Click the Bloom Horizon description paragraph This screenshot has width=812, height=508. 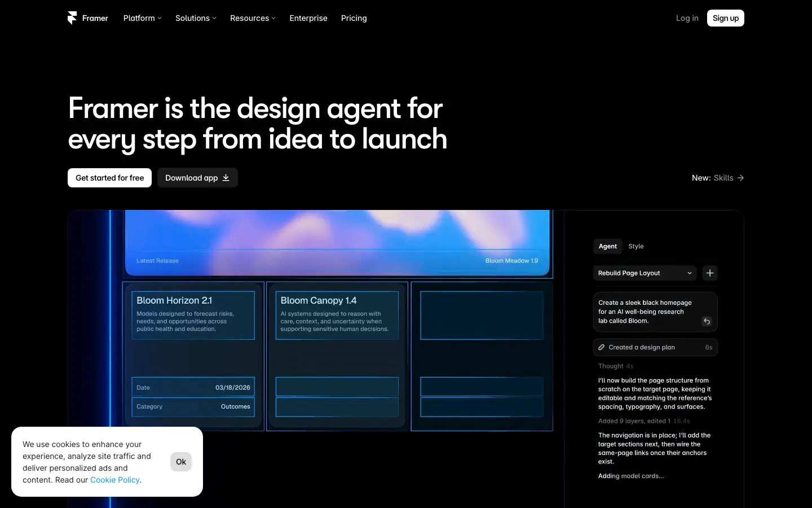185,321
